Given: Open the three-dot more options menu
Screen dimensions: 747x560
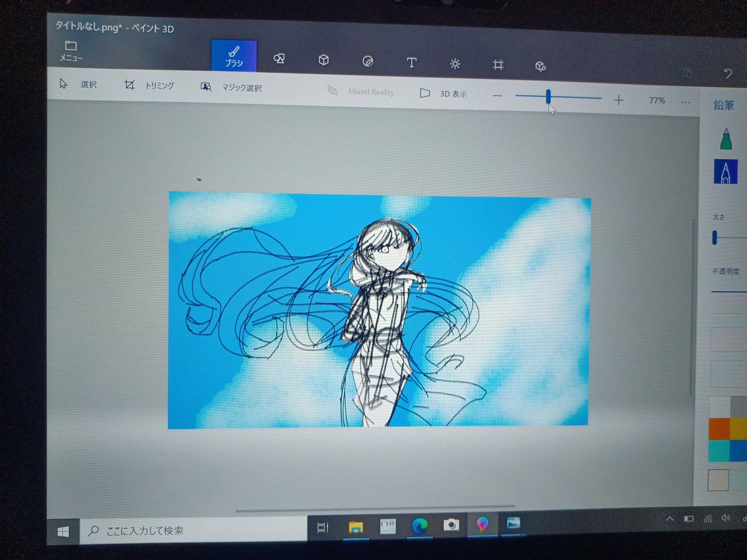Looking at the screenshot, I should (x=685, y=102).
